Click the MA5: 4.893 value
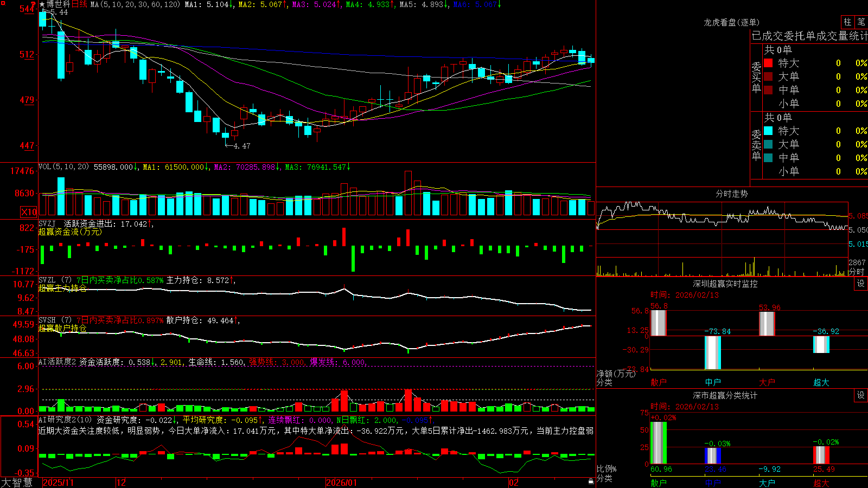The width and height of the screenshot is (868, 488). 424,4
